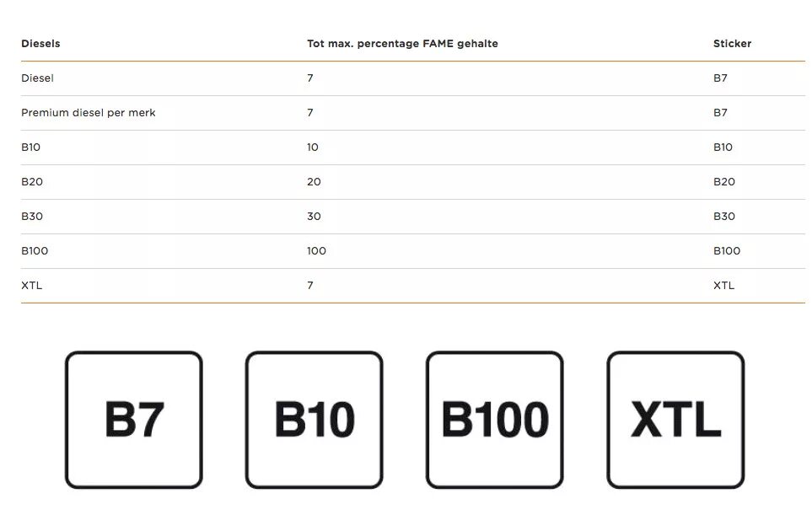Image resolution: width=812 pixels, height=515 pixels.
Task: Click the B20 row label in Diesels column
Action: coord(32,182)
